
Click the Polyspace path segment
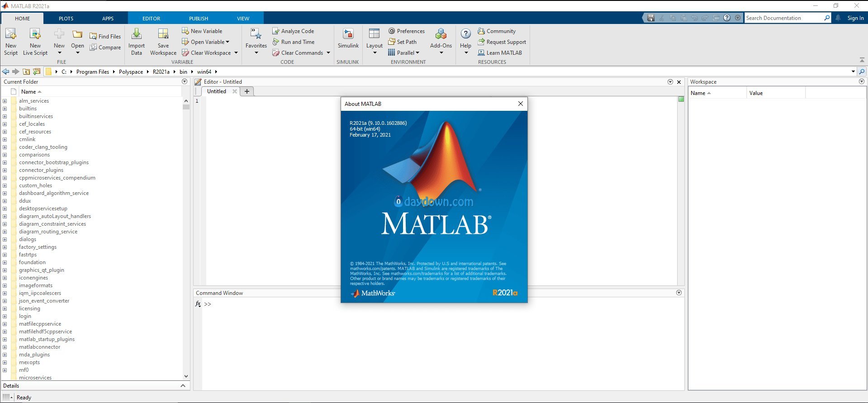(x=131, y=71)
